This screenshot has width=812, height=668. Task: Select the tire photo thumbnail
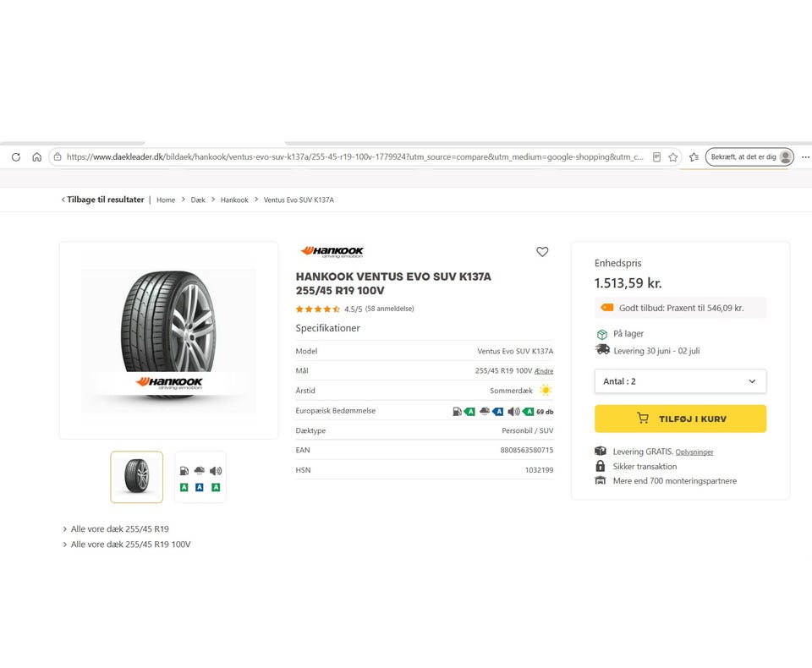137,477
